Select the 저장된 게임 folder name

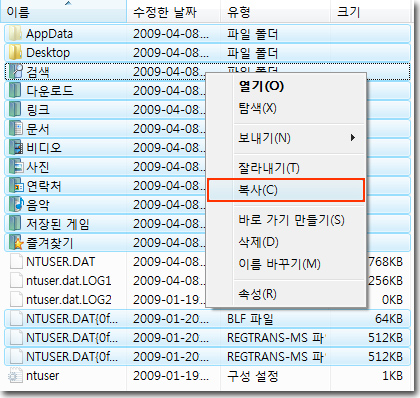point(58,224)
